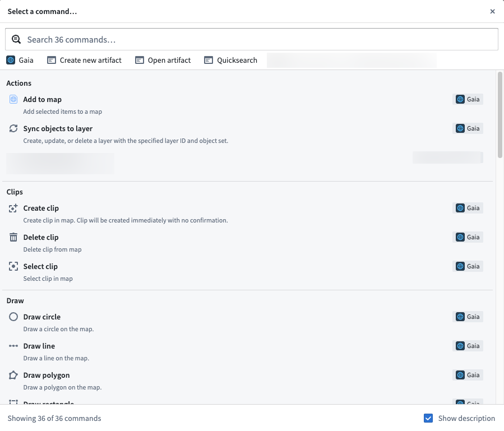
Task: Click 'Draw a circle on the map.' description
Action: (x=58, y=329)
